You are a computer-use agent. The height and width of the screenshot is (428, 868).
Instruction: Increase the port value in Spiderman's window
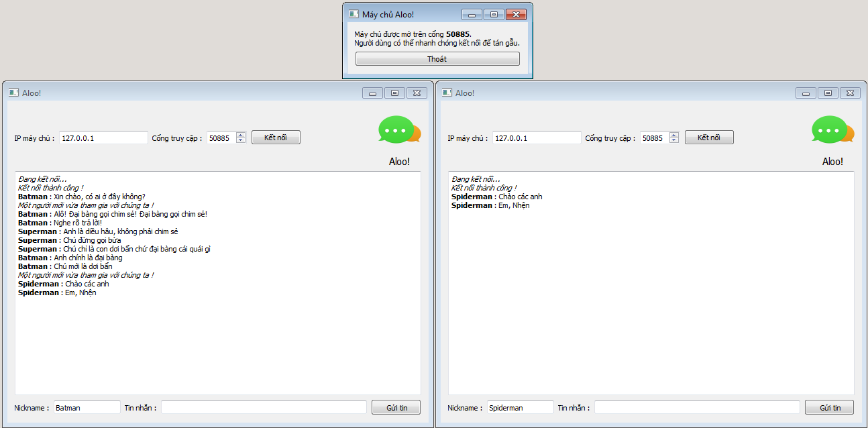(674, 135)
